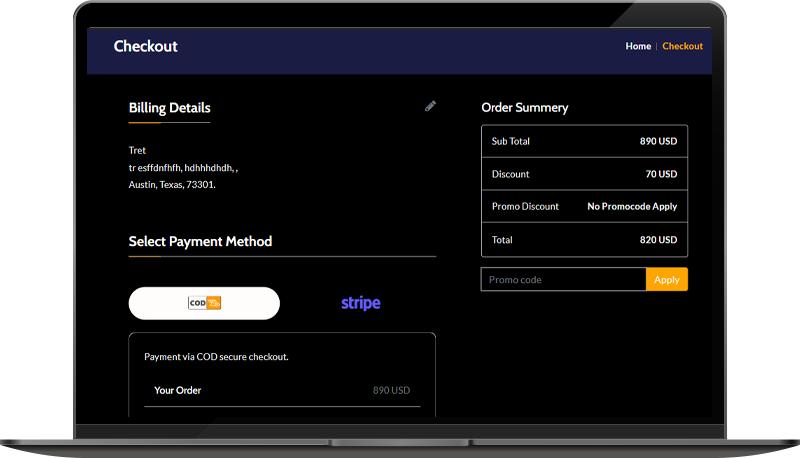Select the COD payment method

point(204,303)
